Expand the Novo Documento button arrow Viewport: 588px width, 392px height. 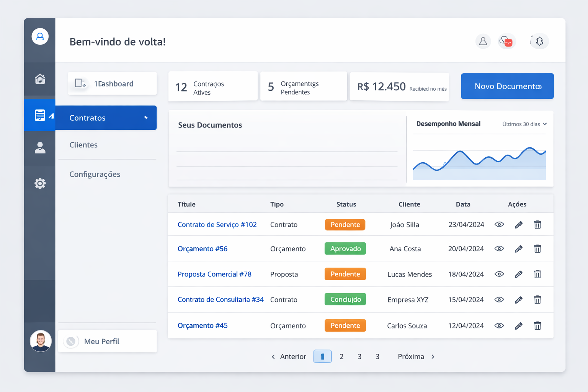tap(540, 86)
